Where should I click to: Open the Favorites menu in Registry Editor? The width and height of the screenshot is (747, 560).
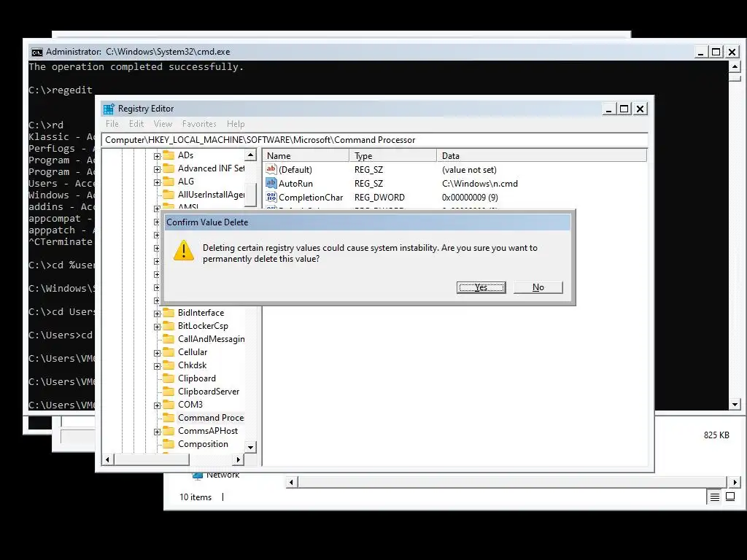pos(199,124)
